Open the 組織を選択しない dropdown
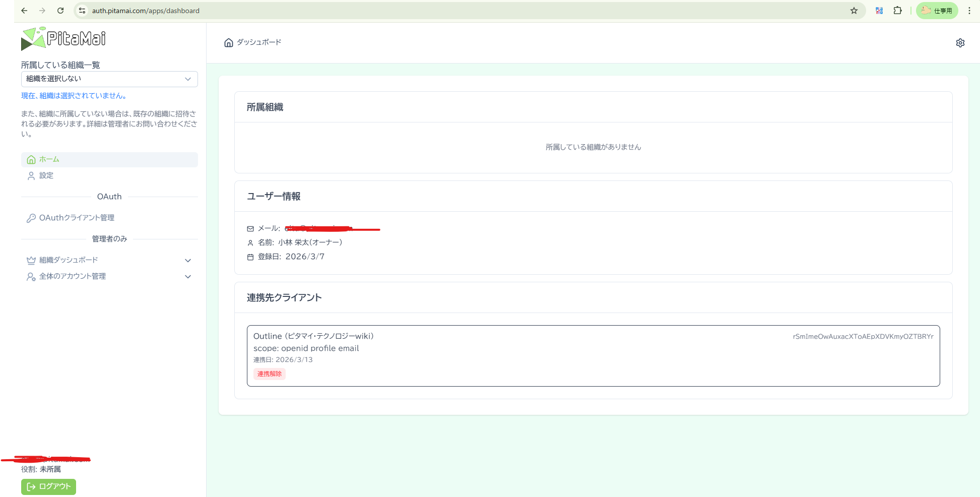 click(x=109, y=79)
